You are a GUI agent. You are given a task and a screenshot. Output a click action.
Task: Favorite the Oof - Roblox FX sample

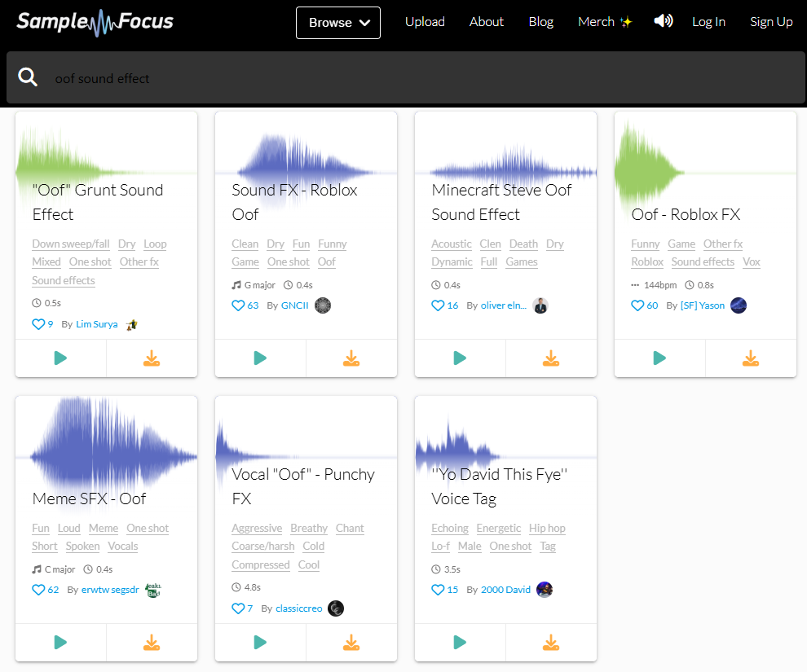(638, 305)
